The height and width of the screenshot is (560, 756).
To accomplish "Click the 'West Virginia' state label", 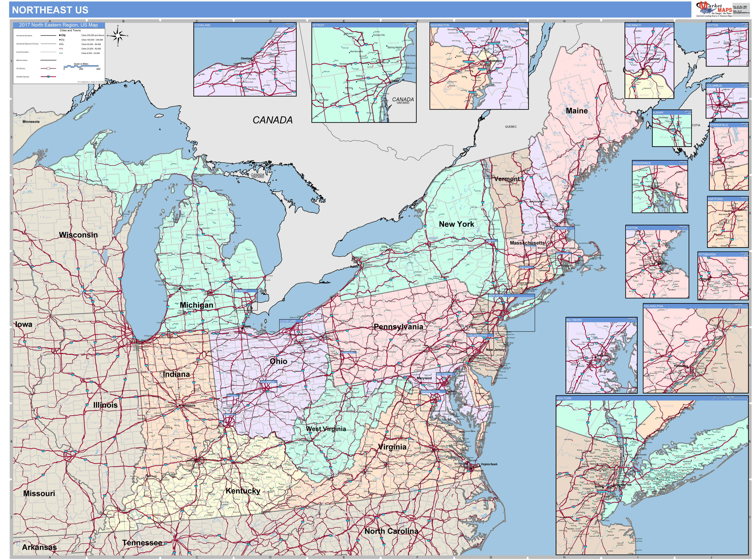I will click(x=326, y=429).
